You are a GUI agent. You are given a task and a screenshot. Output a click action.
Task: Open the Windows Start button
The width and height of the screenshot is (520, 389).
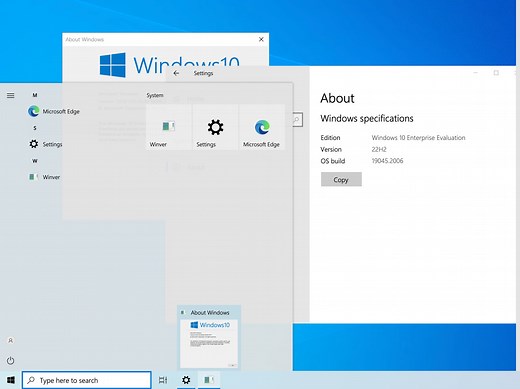click(11, 380)
